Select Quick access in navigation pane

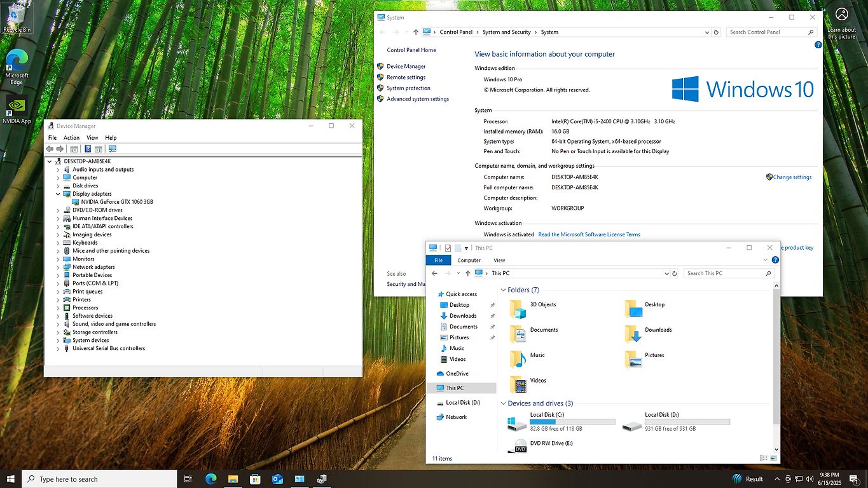[461, 294]
